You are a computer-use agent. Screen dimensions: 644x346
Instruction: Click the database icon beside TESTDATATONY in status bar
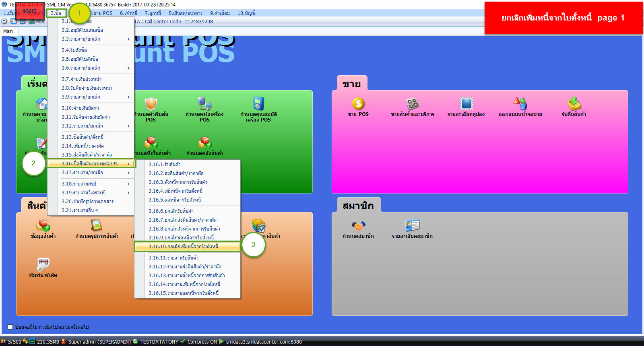[x=136, y=342]
